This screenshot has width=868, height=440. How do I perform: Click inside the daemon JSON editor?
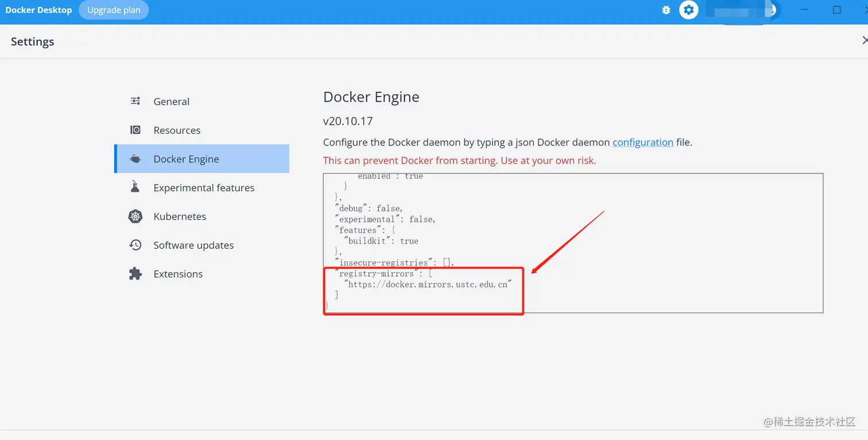[x=573, y=243]
